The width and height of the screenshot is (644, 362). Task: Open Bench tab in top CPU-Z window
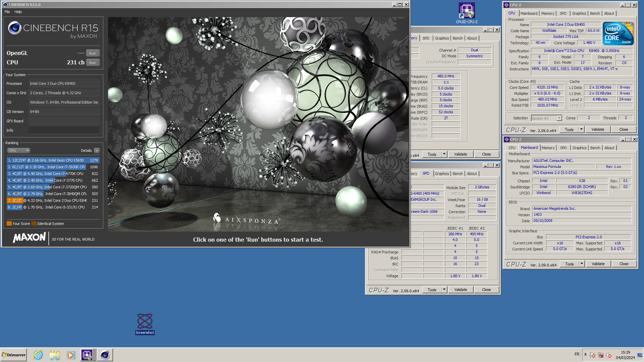tap(595, 13)
